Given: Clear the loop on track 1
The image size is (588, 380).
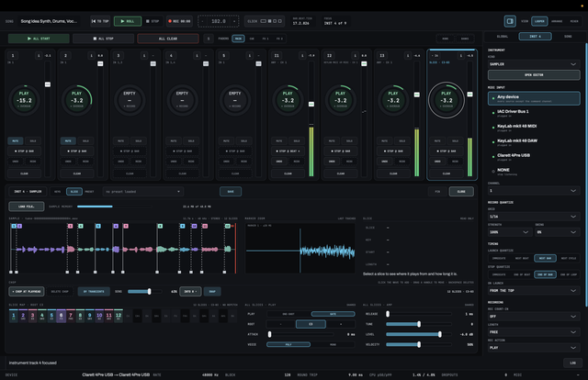Looking at the screenshot, I should tap(25, 173).
